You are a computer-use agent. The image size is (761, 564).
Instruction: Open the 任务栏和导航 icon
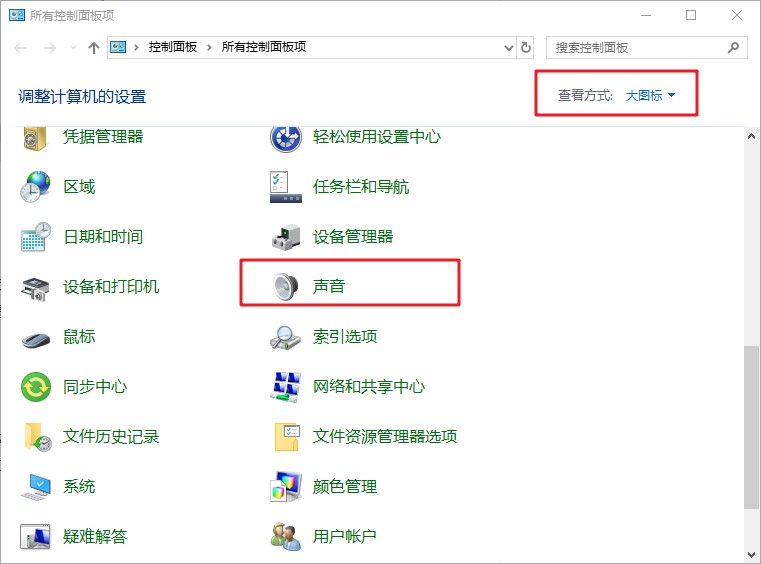286,187
